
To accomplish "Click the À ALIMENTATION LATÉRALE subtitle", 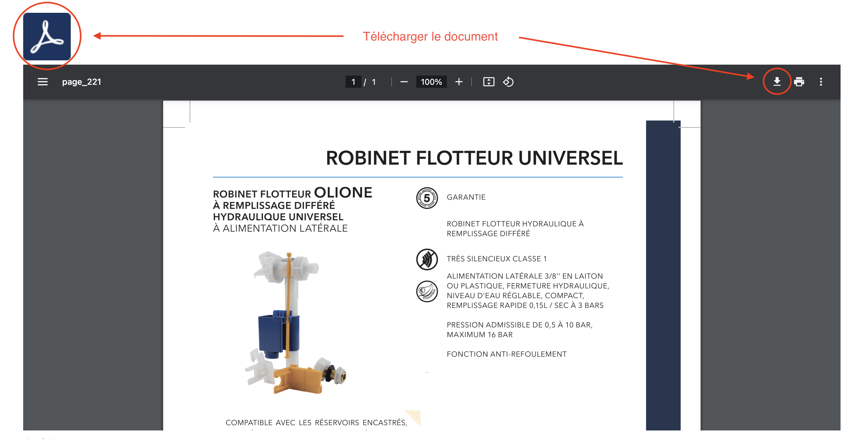I will [280, 228].
